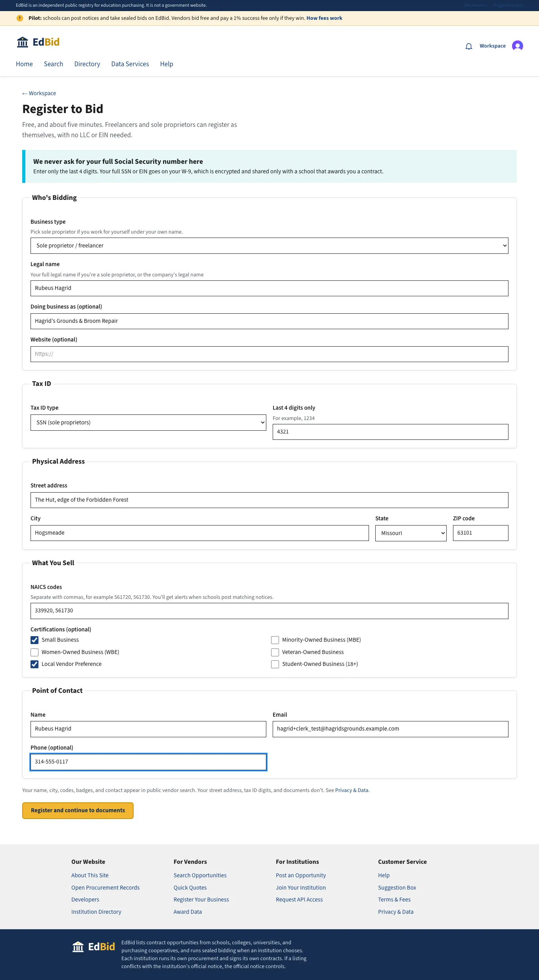Click the NAICS codes field

click(269, 611)
